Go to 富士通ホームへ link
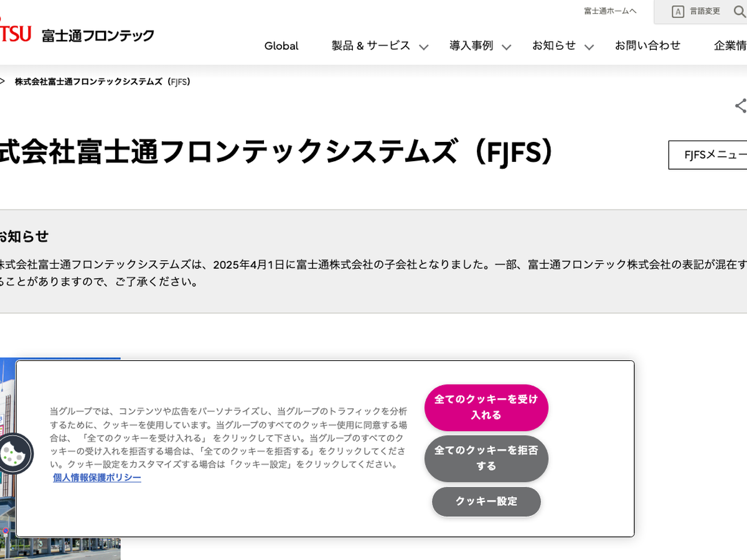 coord(610,11)
